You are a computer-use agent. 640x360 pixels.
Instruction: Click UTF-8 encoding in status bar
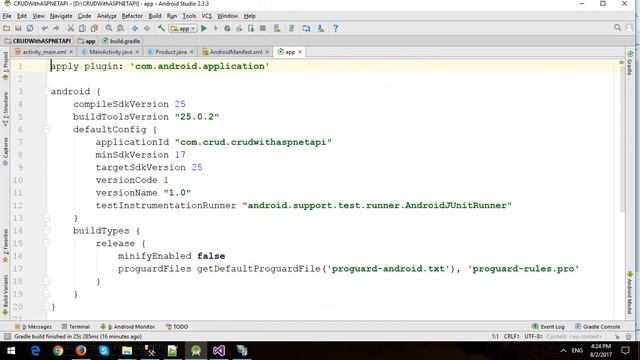point(533,336)
